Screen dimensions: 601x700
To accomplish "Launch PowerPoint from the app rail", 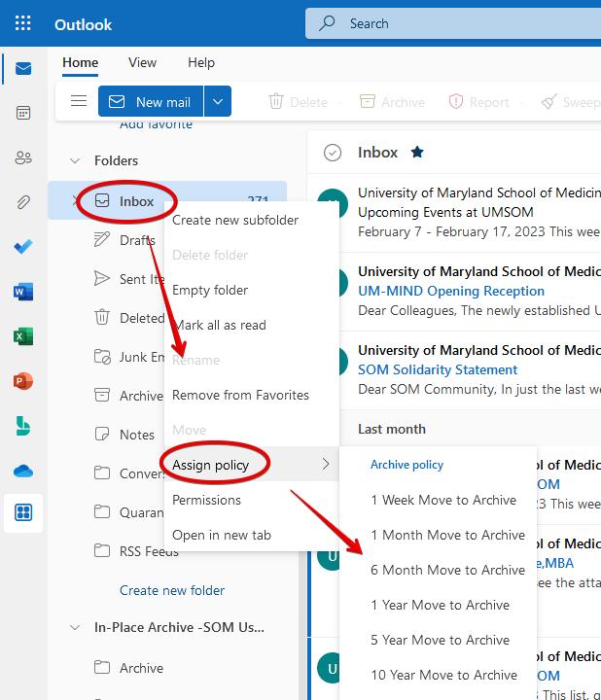I will 23,381.
